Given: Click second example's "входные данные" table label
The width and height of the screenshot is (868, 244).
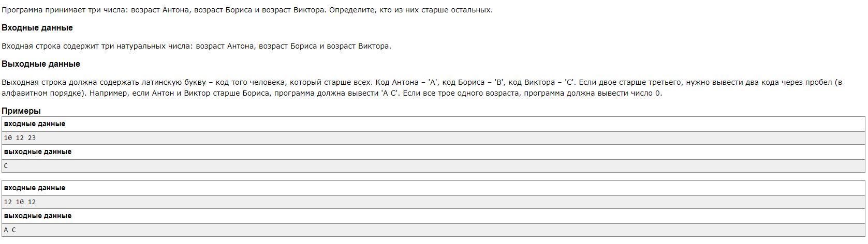Looking at the screenshot, I should [35, 188].
